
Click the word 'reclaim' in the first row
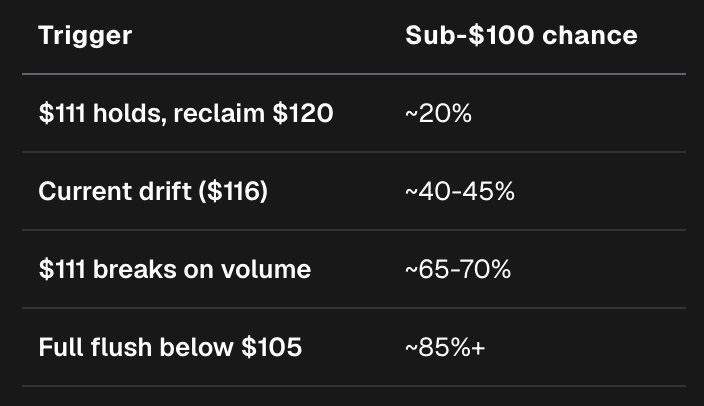pyautogui.click(x=219, y=113)
